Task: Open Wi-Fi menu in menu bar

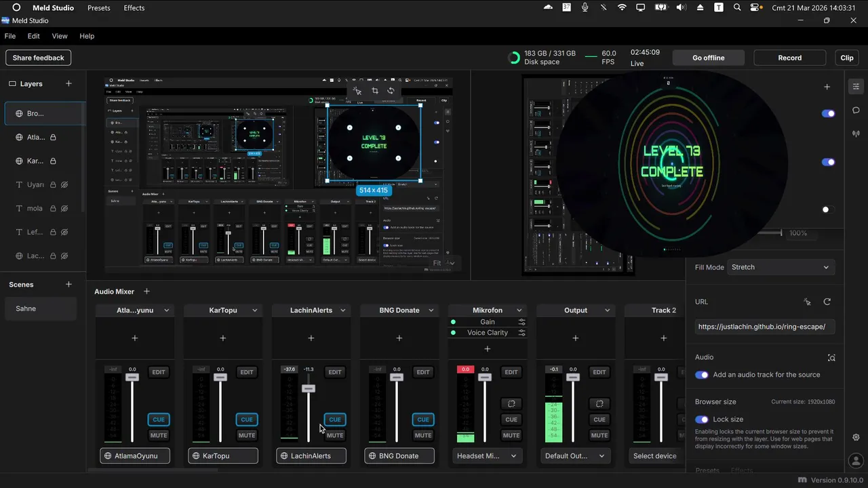Action: pyautogui.click(x=622, y=7)
